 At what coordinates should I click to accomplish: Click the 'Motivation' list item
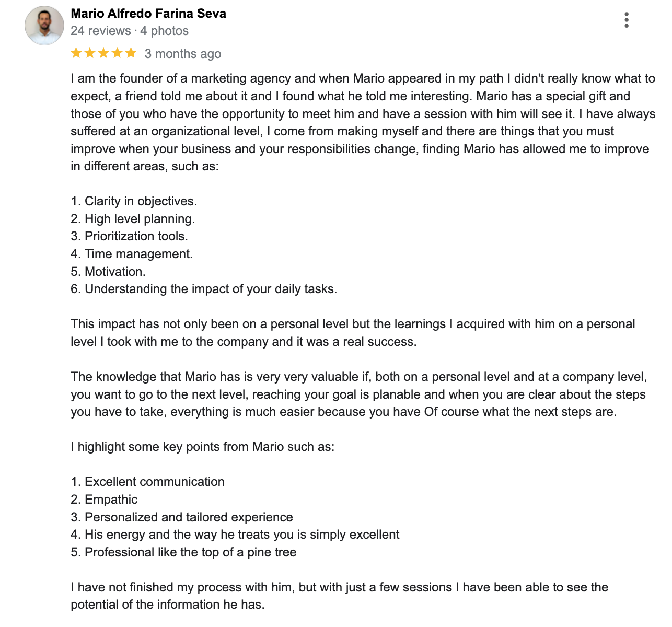click(x=108, y=272)
